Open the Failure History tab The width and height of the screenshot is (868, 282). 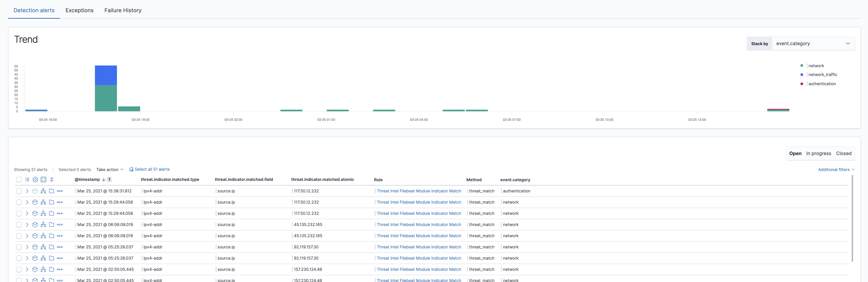pos(123,10)
